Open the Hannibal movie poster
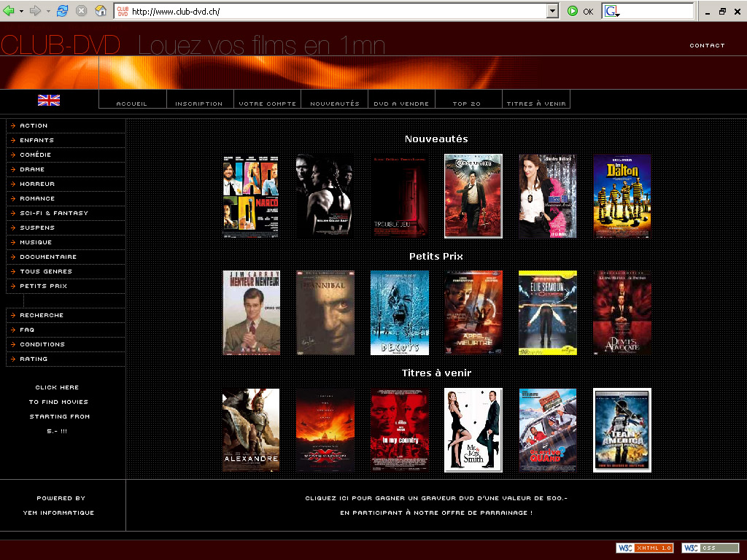 [325, 313]
